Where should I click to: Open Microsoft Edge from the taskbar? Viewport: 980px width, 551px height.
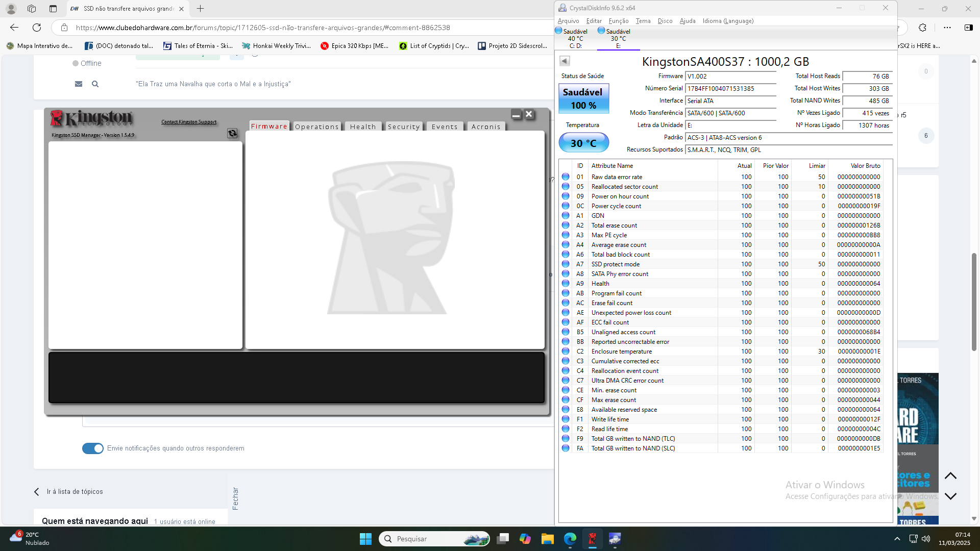570,539
